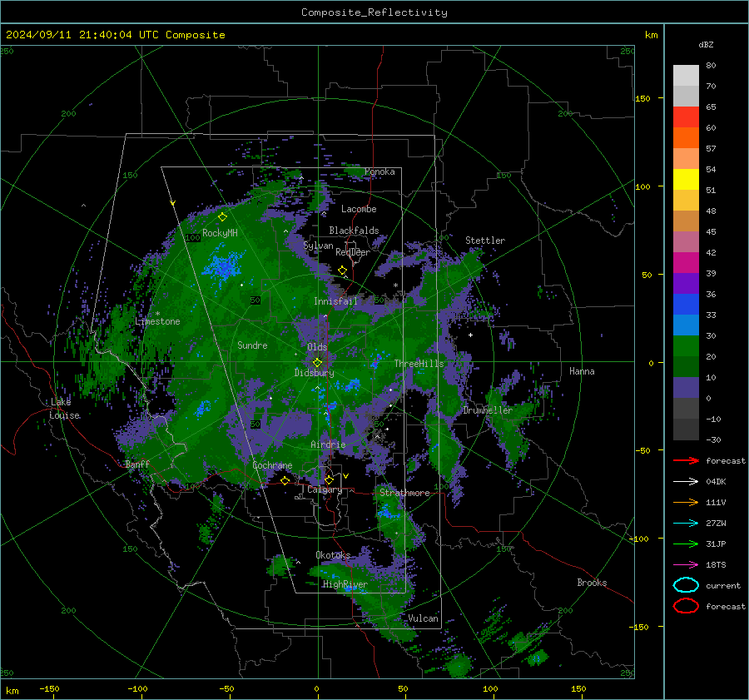Select the white 04DK arrow icon
The image size is (749, 700).
(686, 482)
